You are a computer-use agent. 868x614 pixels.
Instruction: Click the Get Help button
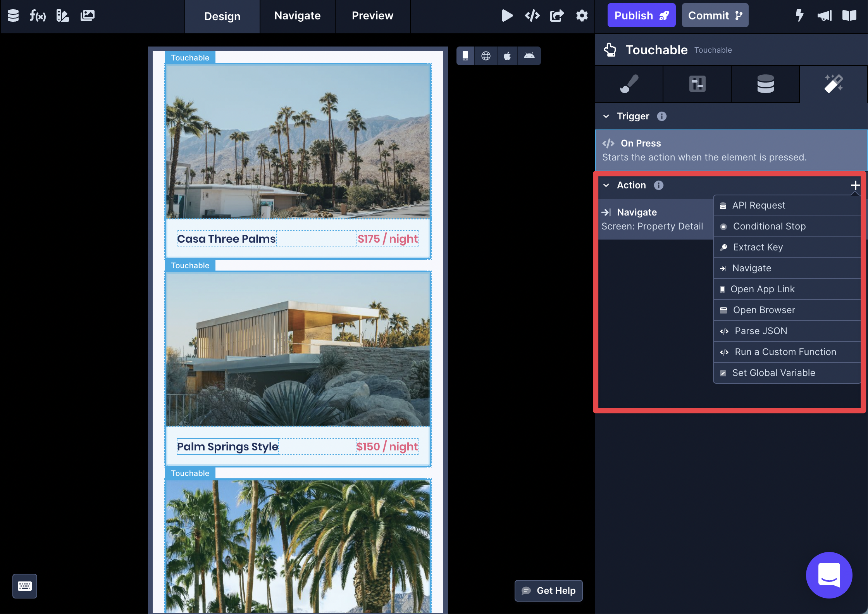click(548, 591)
